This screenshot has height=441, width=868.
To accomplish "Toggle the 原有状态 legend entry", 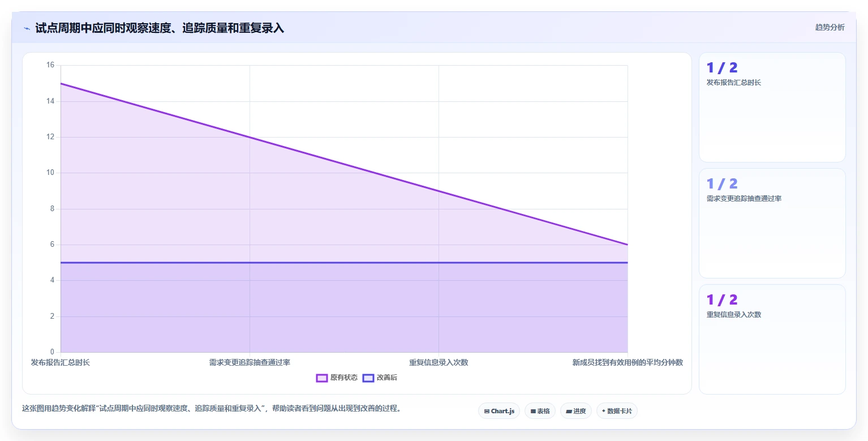I will 337,378.
